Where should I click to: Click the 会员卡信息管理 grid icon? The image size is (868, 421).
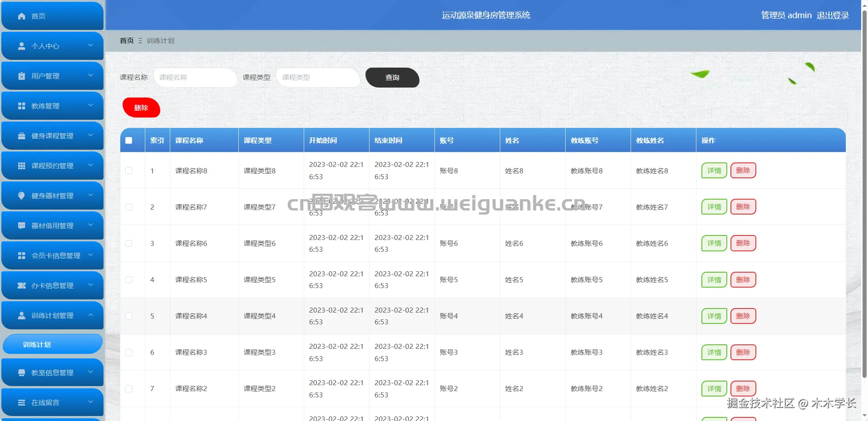coord(21,256)
